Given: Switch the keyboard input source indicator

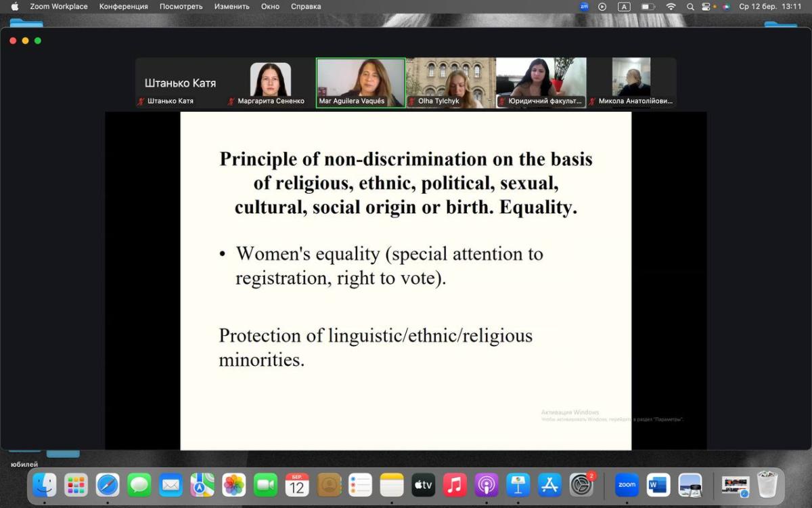Looking at the screenshot, I should 624,7.
